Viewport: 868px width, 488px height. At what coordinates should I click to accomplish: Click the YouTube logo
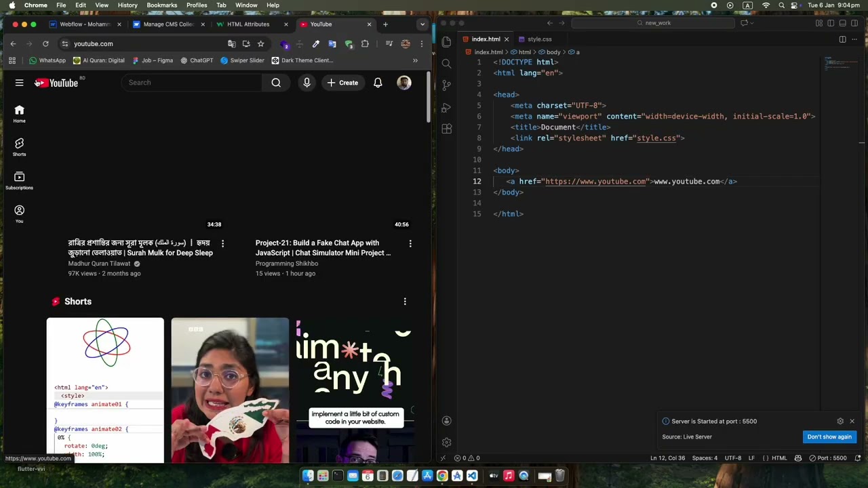[x=57, y=83]
